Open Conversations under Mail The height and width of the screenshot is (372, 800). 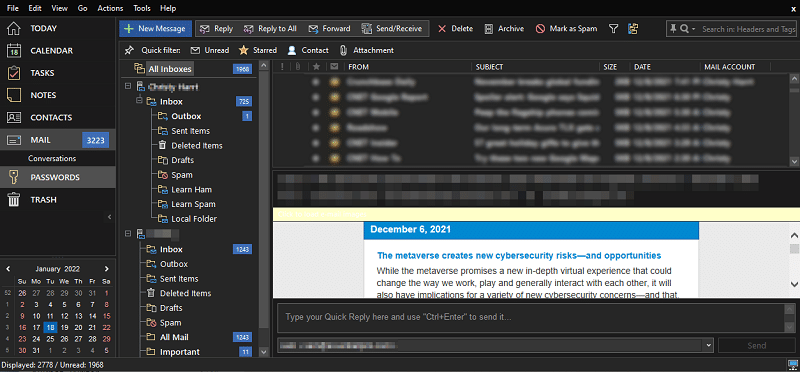pos(52,158)
